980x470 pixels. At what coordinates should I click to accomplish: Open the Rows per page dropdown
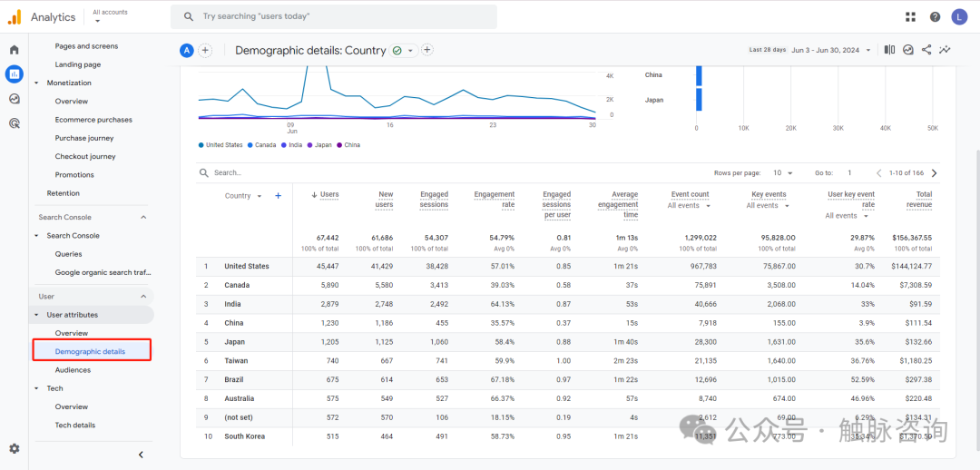[782, 172]
